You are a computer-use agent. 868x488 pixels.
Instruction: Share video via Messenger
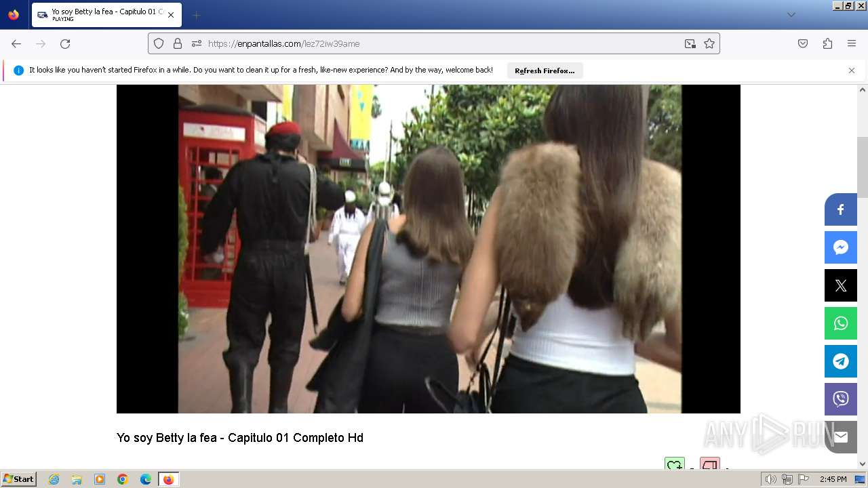(x=841, y=247)
